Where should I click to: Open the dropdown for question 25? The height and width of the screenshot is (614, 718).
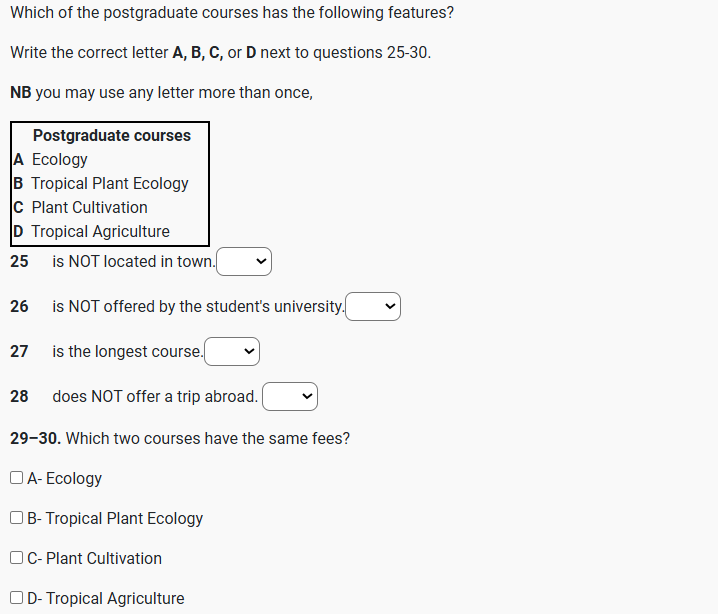pos(244,262)
